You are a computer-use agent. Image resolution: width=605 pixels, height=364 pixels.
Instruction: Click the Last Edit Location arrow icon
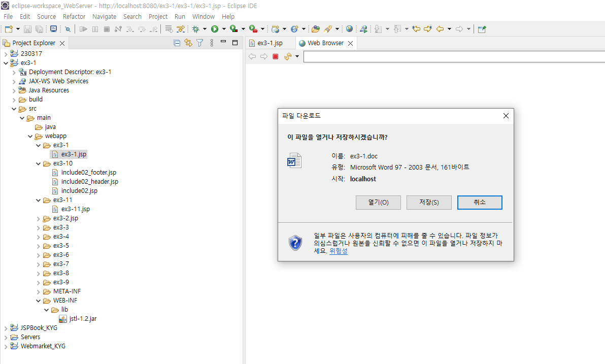pyautogui.click(x=416, y=29)
